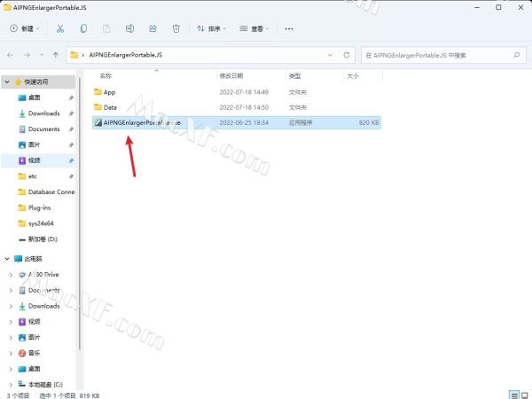Collapse the Quick access section
Image resolution: width=532 pixels, height=399 pixels.
tap(7, 82)
